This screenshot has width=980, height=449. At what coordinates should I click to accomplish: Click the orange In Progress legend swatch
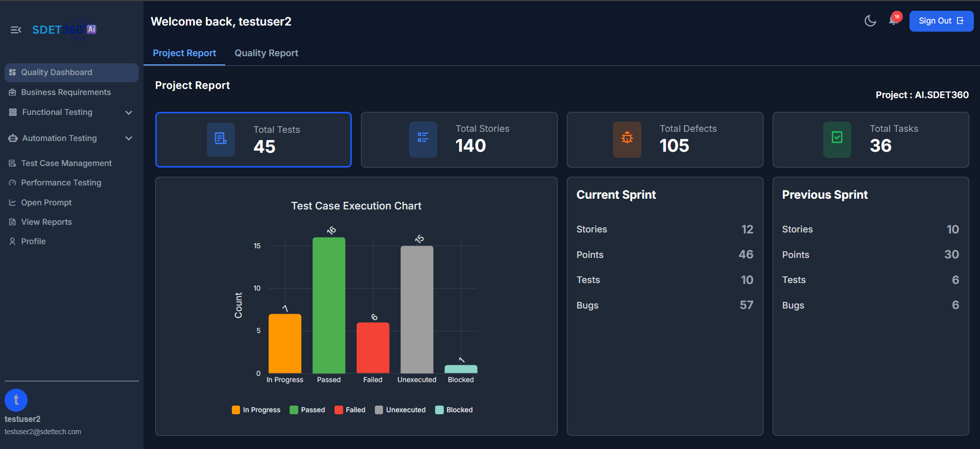tap(236, 410)
